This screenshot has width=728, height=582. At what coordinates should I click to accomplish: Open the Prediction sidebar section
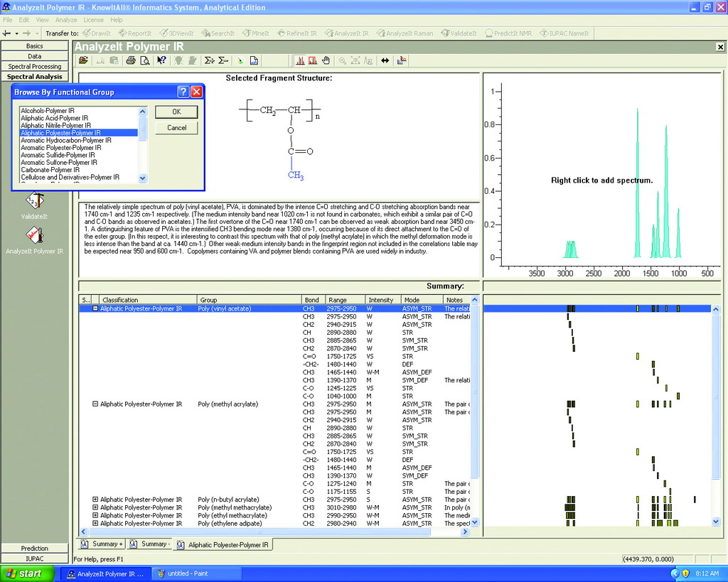point(34,548)
